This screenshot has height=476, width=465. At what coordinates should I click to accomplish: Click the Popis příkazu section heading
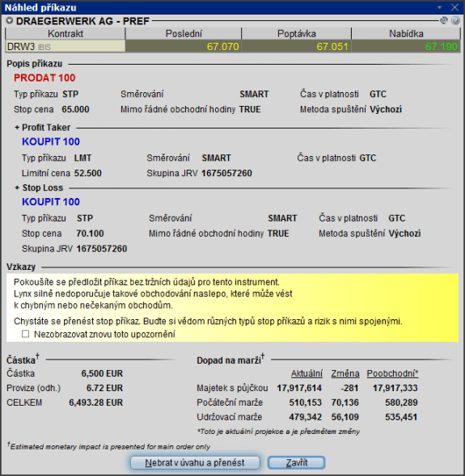[x=34, y=64]
